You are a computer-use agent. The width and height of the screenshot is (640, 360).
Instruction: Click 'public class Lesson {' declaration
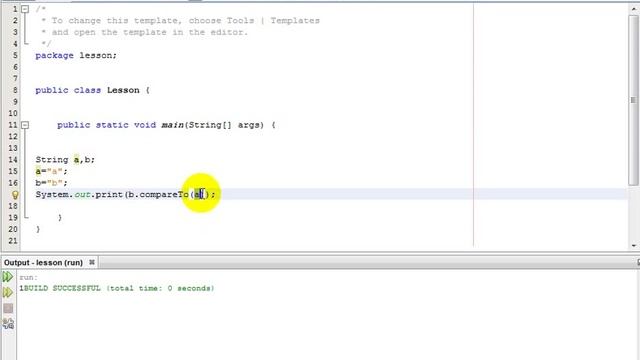pyautogui.click(x=92, y=90)
